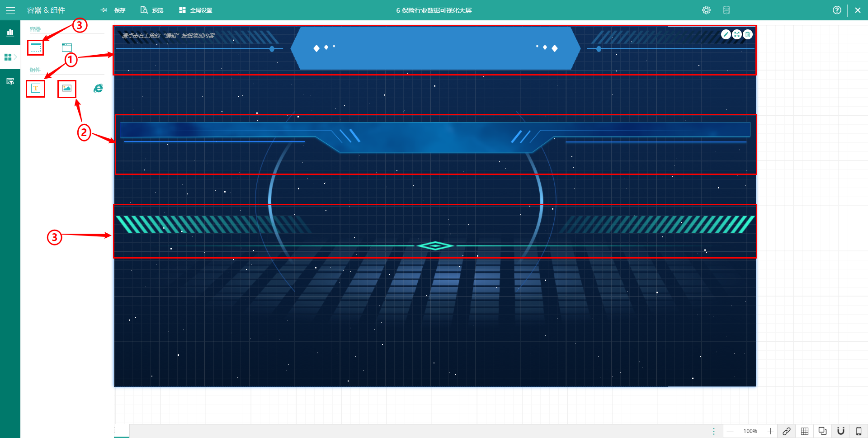Image resolution: width=868 pixels, height=438 pixels.
Task: Pick the text component icon
Action: [36, 88]
